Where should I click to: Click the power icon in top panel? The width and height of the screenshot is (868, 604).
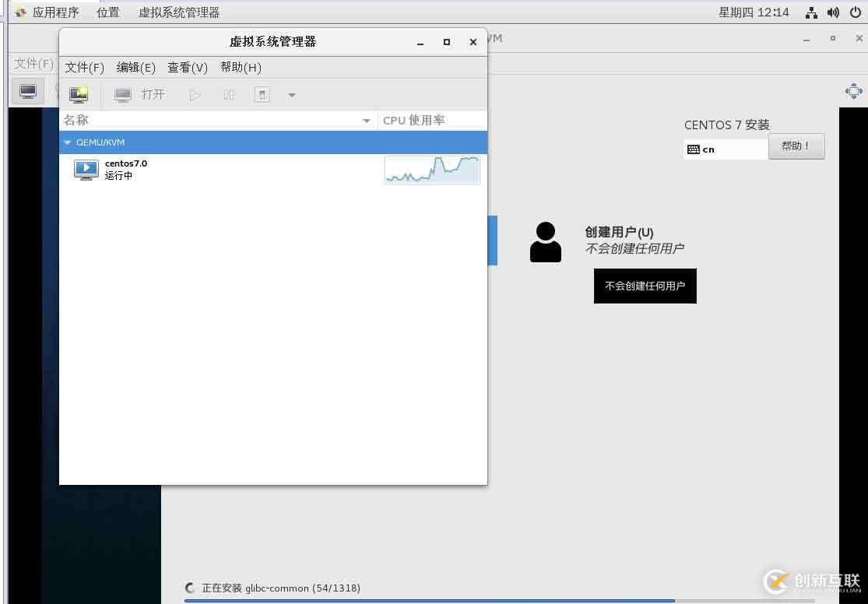[855, 12]
